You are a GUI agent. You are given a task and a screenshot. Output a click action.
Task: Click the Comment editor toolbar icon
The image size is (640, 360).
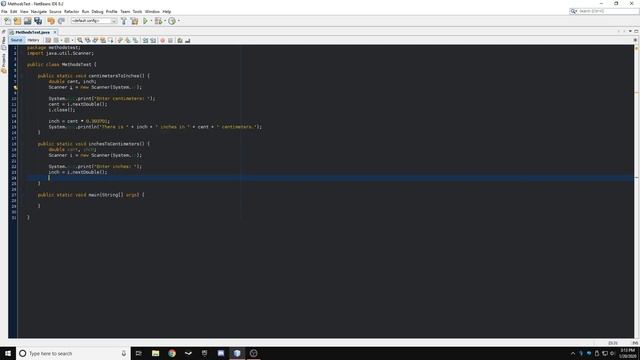pyautogui.click(x=180, y=40)
